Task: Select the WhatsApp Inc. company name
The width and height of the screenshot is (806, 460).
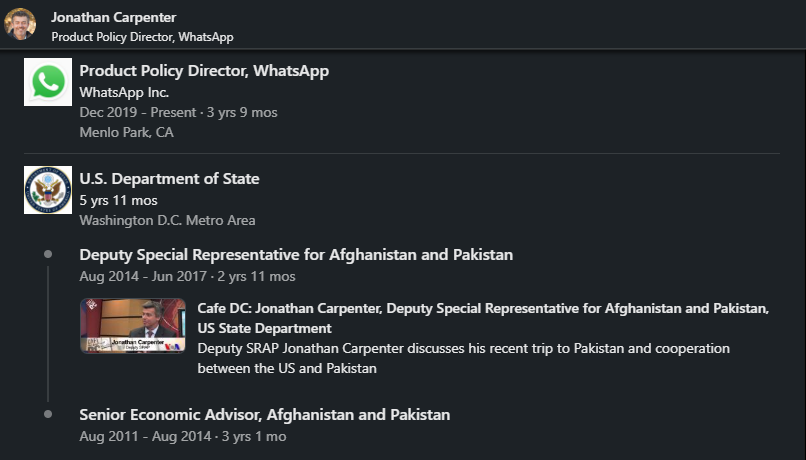Action: (x=124, y=92)
